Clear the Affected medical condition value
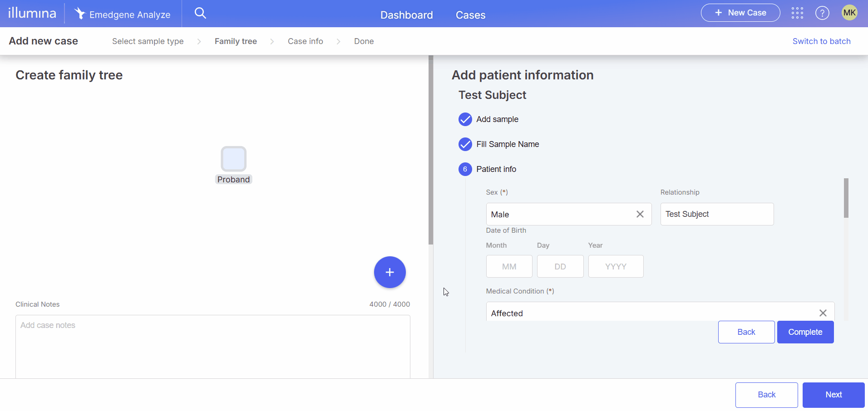868x411 pixels. point(823,313)
